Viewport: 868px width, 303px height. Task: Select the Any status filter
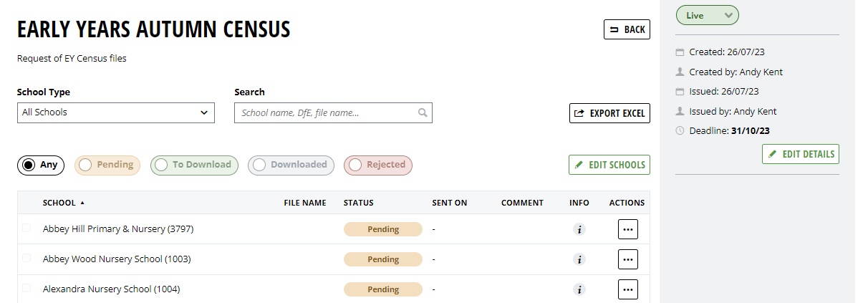(41, 165)
